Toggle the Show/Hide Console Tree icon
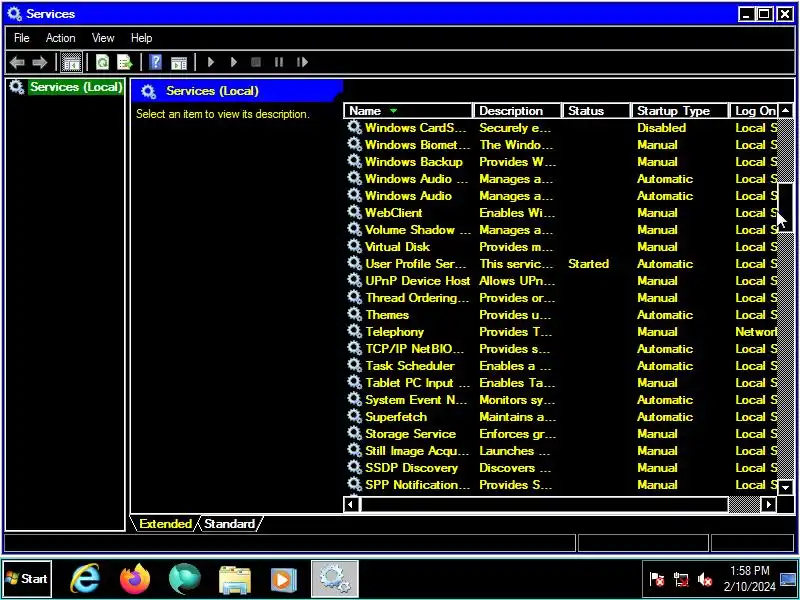Screen dimensions: 800x600 click(71, 62)
